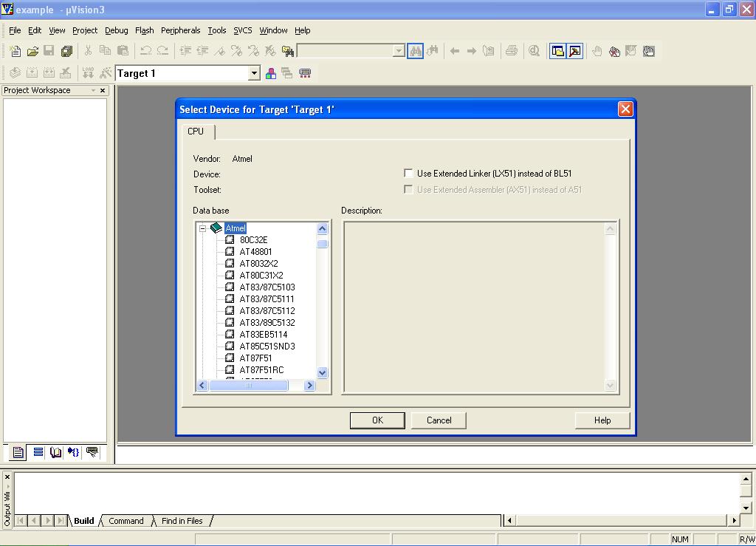Open the Peripherals menu
The height and width of the screenshot is (546, 756).
(181, 30)
